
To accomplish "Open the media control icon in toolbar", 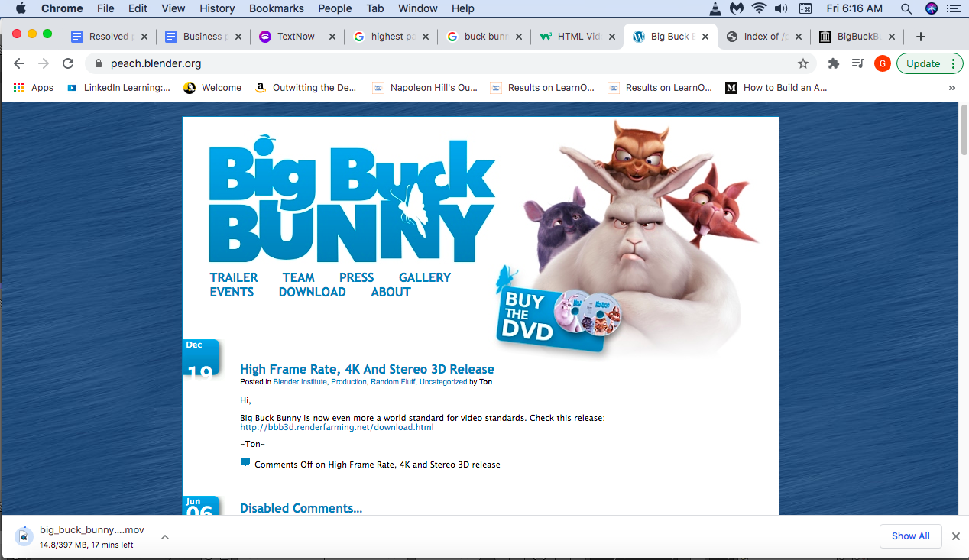I will tap(857, 63).
